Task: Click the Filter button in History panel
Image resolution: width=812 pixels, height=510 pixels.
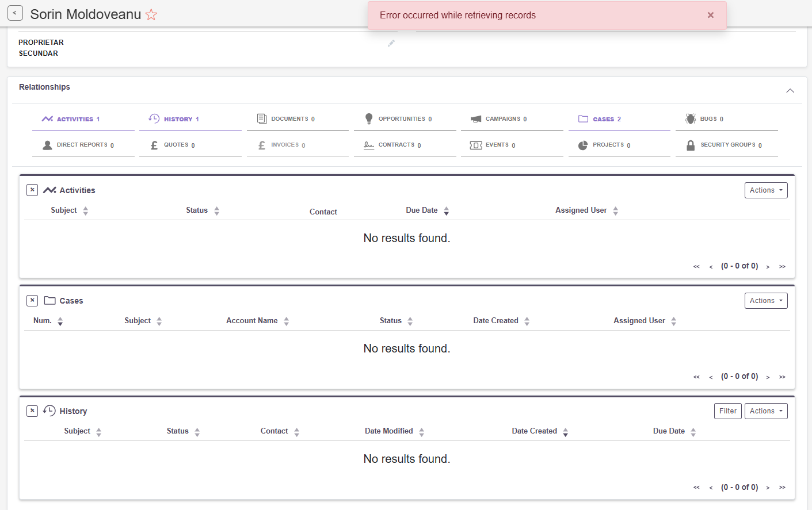Action: click(x=728, y=411)
